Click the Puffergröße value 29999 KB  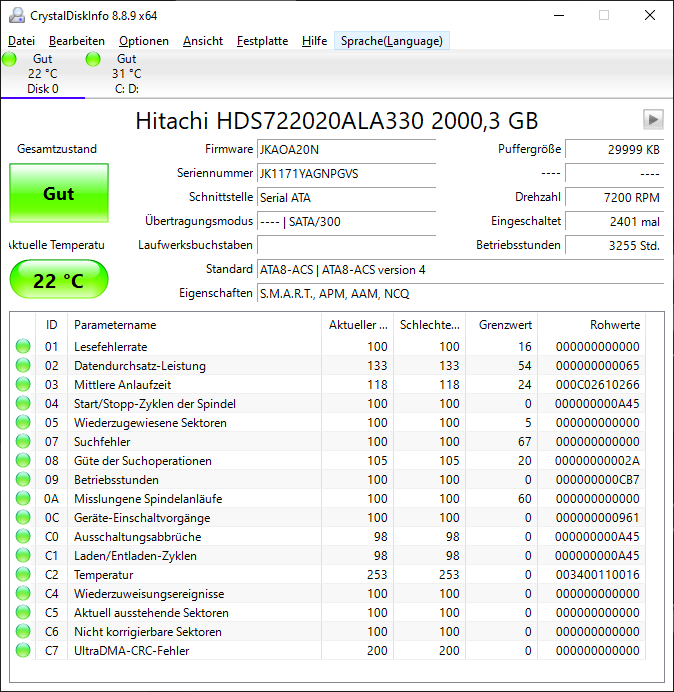coord(614,150)
